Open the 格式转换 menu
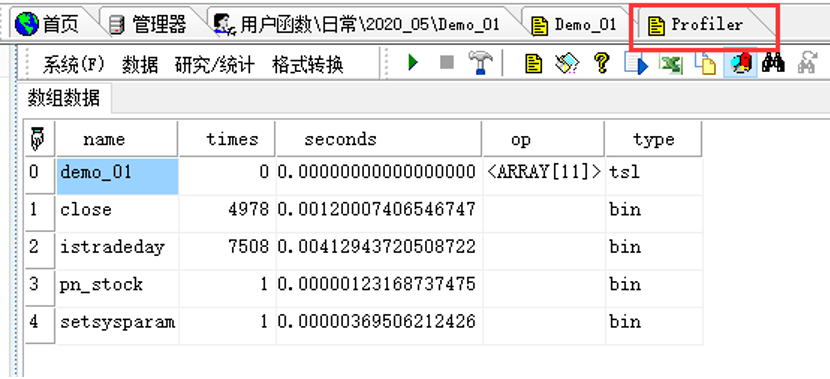 click(308, 65)
